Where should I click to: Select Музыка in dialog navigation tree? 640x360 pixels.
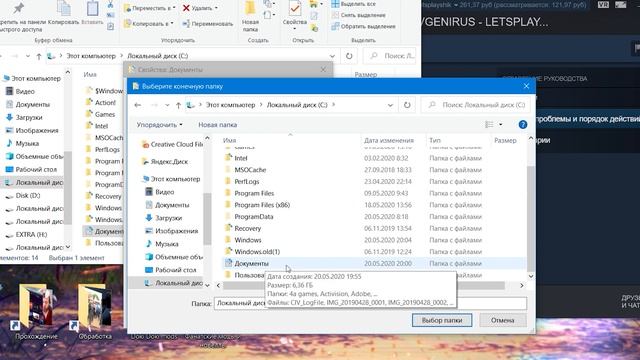tap(162, 244)
